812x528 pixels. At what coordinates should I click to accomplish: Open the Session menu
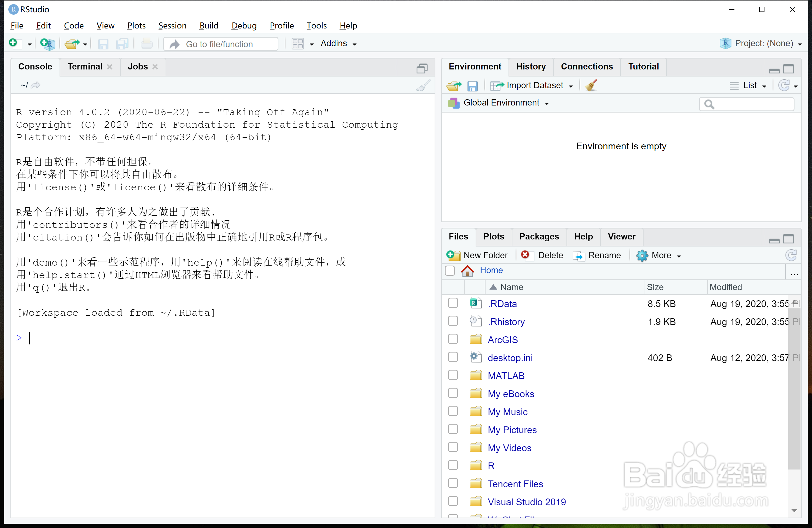[x=172, y=26]
